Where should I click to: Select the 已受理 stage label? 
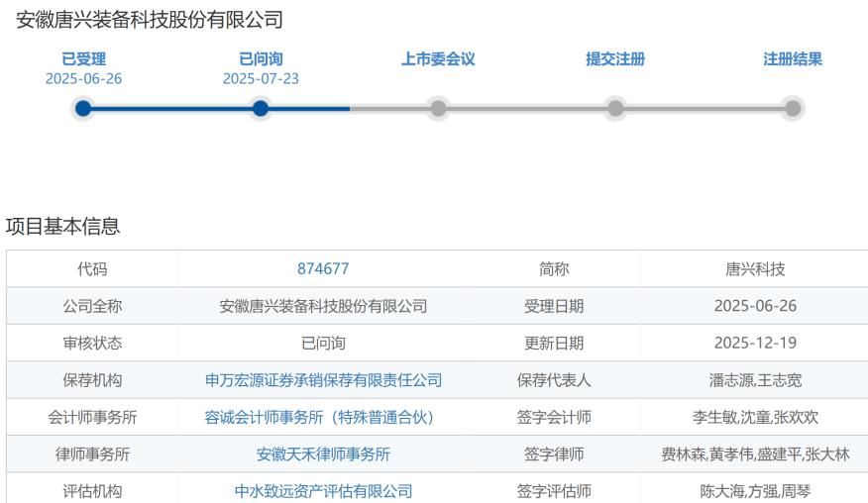click(83, 59)
